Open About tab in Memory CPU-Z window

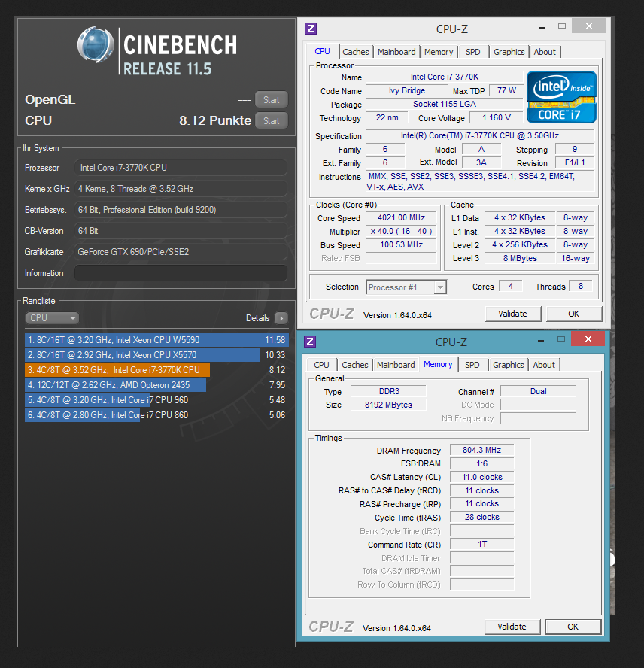(544, 365)
